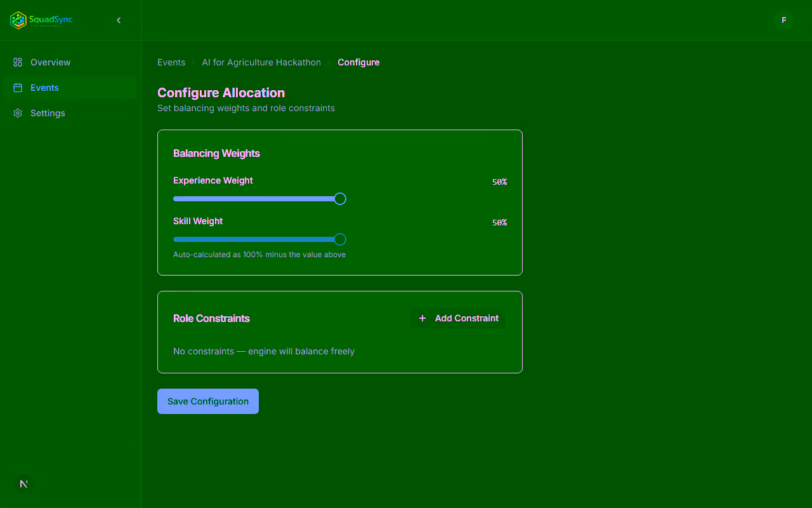Screen dimensions: 812x508
Task: Click the plus icon in Add Constraint
Action: [422, 318]
